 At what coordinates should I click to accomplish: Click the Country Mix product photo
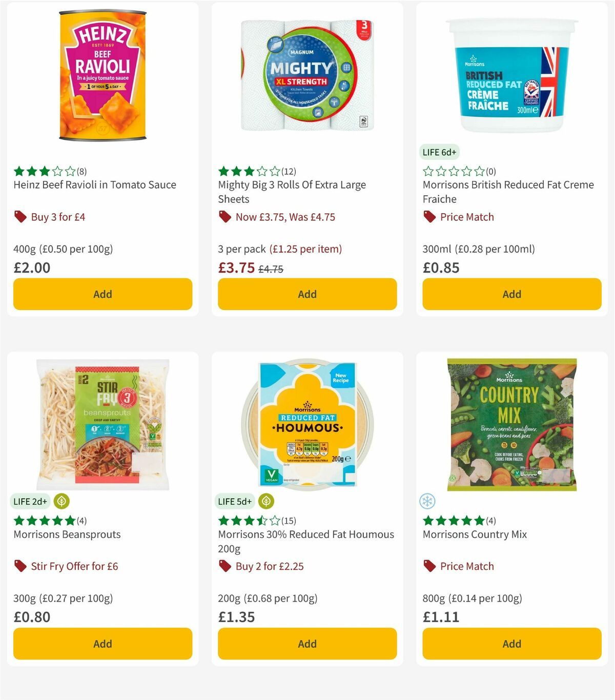coord(511,425)
